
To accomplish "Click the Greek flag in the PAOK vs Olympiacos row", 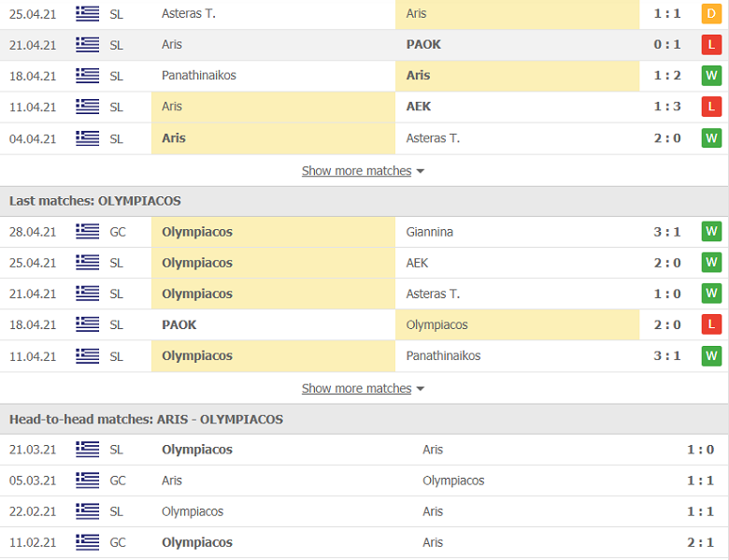I will click(88, 324).
